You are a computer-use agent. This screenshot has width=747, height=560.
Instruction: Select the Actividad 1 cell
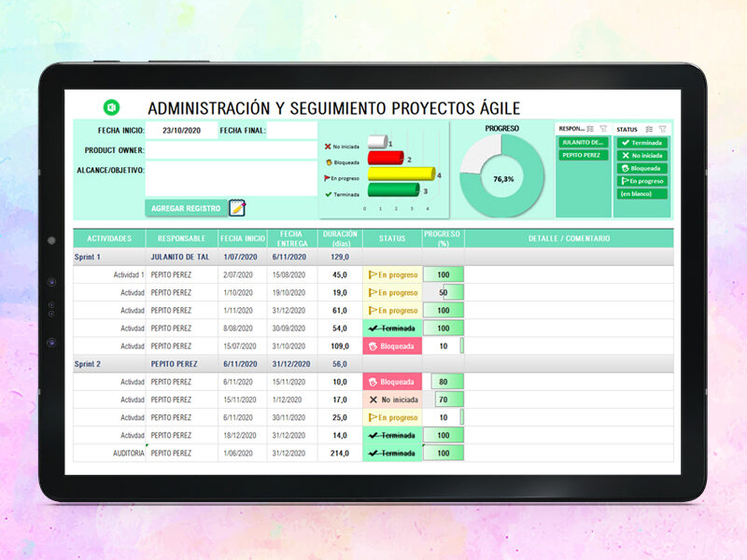click(109, 274)
